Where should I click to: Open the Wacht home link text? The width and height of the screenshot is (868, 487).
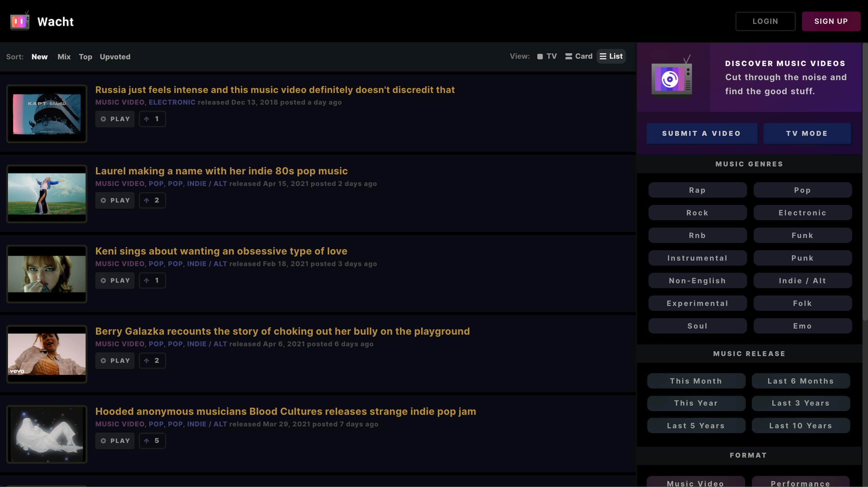pos(55,22)
